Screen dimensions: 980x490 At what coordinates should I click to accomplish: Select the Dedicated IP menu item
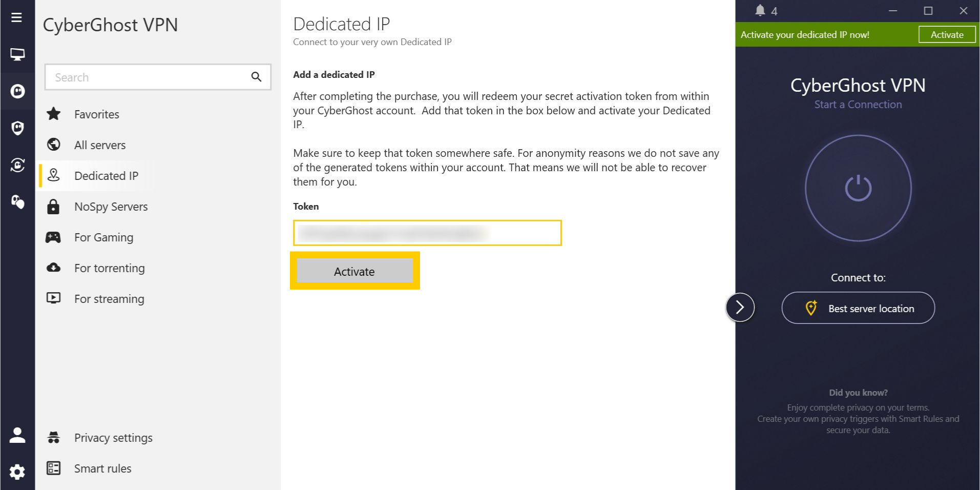tap(106, 176)
